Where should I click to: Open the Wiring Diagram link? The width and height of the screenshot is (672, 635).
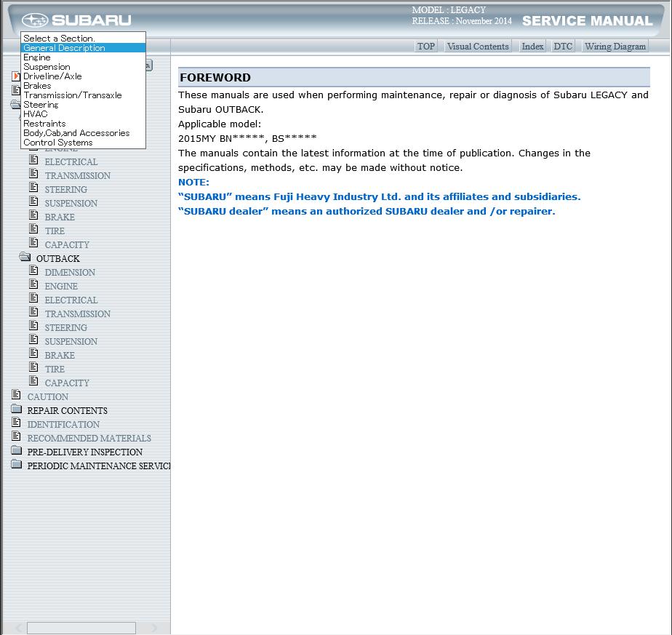tap(615, 47)
